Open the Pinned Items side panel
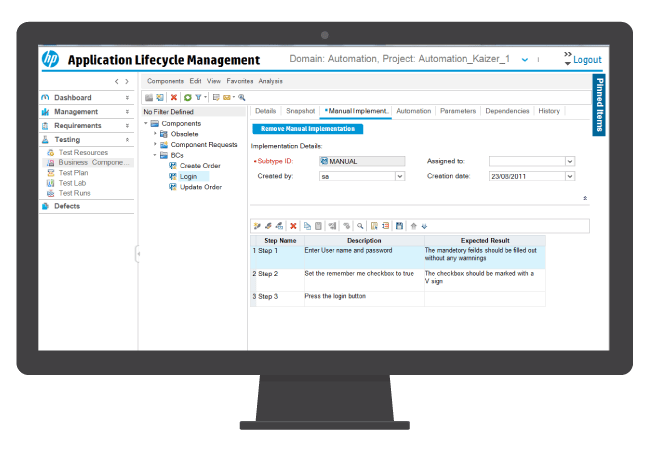This screenshot has height=450, width=650. point(599,105)
